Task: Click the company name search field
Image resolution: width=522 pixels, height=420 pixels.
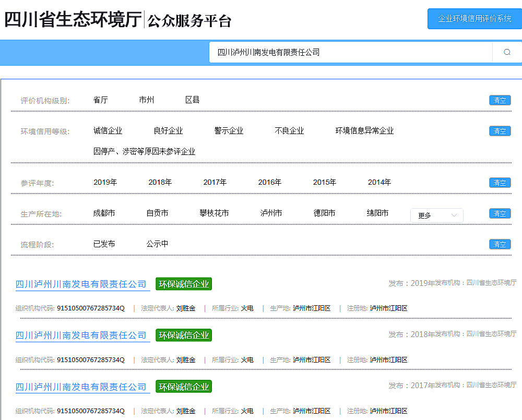Action: tap(351, 52)
